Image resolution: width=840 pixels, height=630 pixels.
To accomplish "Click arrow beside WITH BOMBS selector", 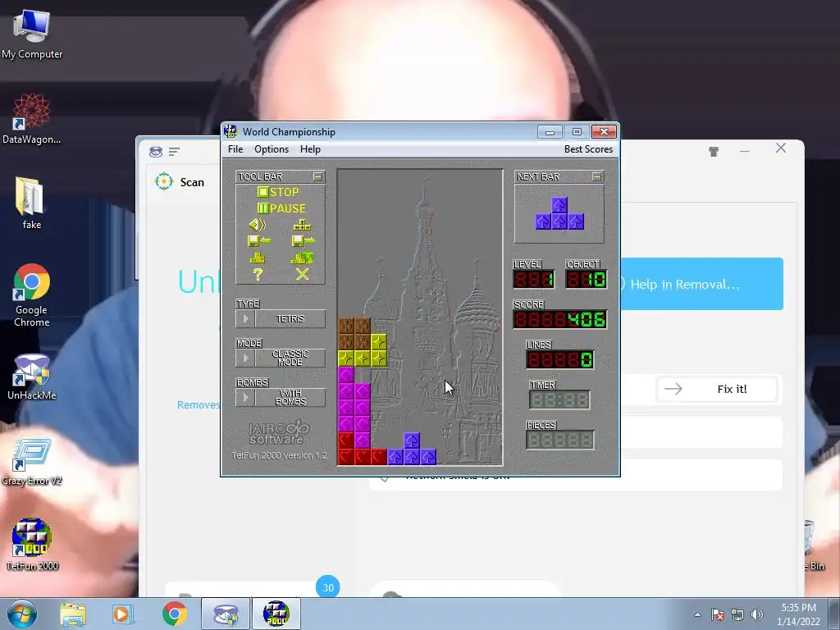I will click(245, 398).
